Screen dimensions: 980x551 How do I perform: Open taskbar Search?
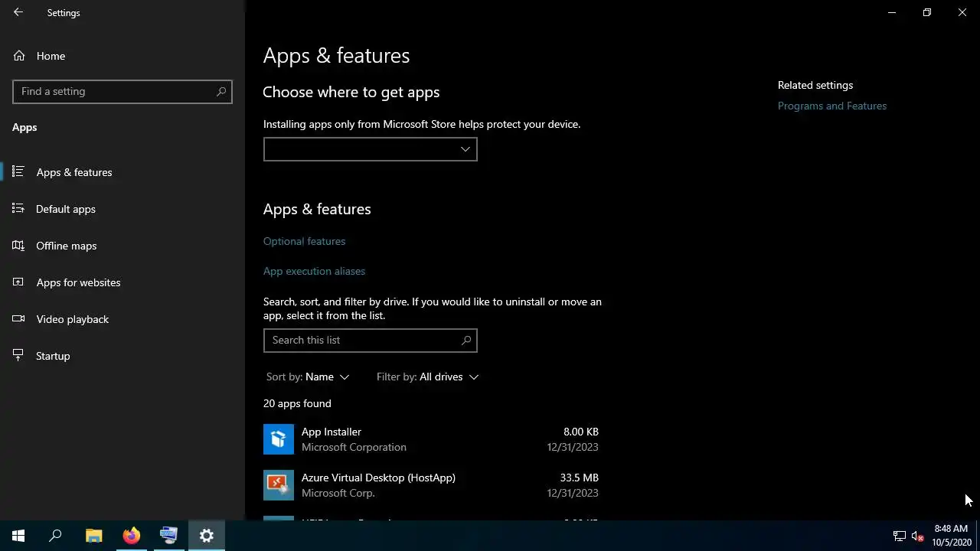tap(55, 536)
